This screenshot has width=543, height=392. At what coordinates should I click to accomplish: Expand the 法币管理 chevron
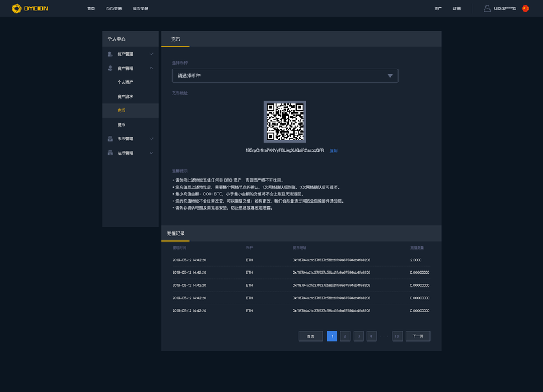tap(152, 153)
